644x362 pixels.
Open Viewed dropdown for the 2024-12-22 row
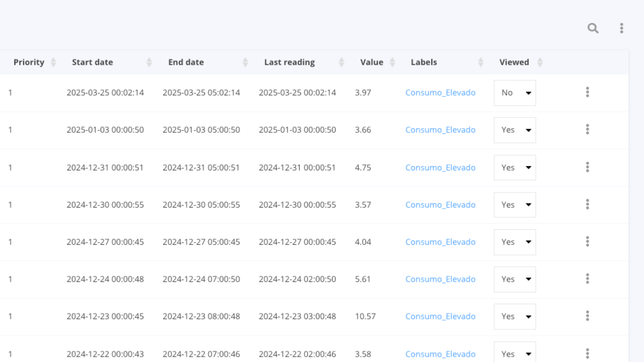pos(515,352)
